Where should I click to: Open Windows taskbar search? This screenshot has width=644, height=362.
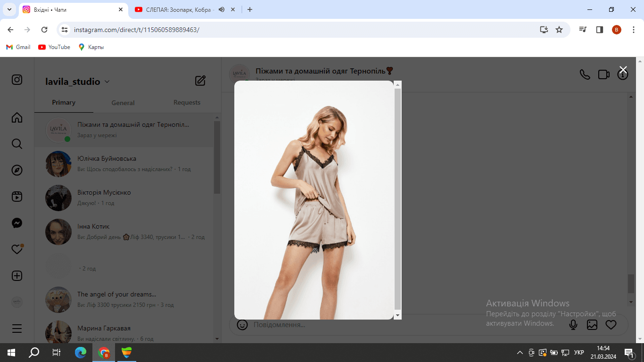(x=34, y=353)
